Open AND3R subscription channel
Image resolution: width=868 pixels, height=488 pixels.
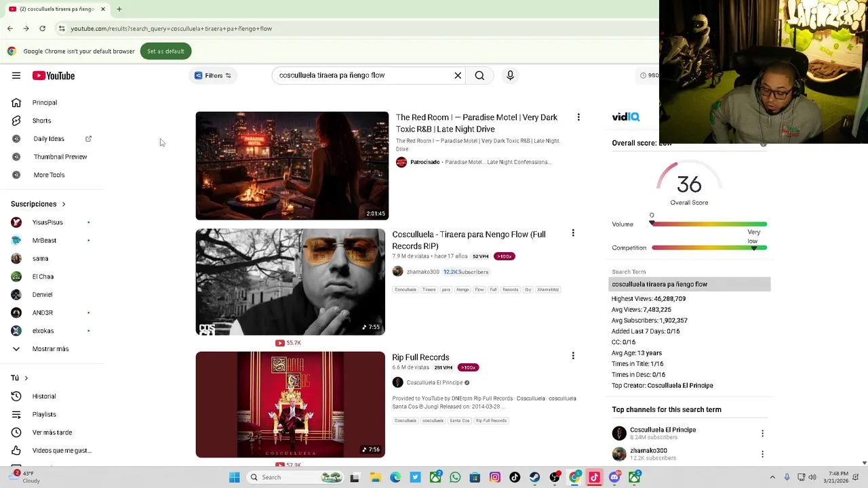coord(42,312)
